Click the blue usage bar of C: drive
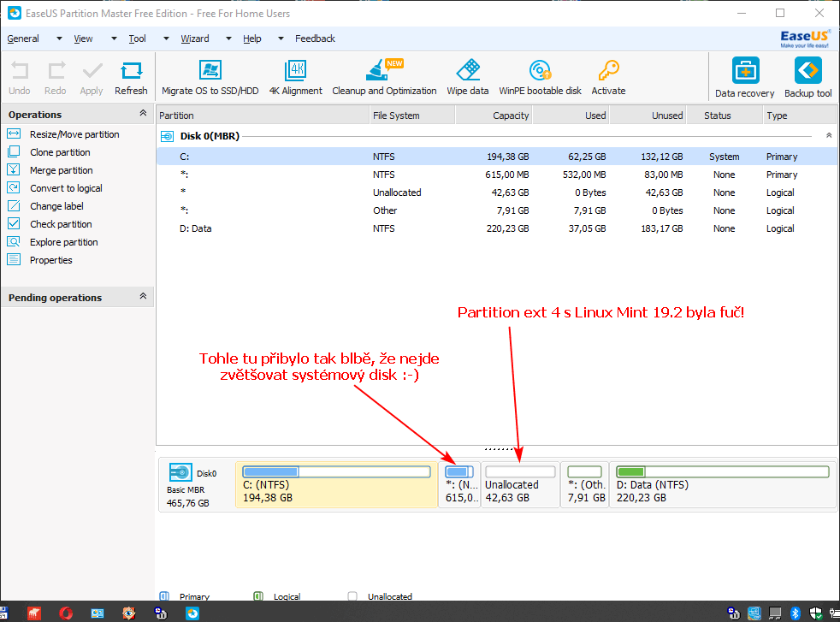 (270, 471)
